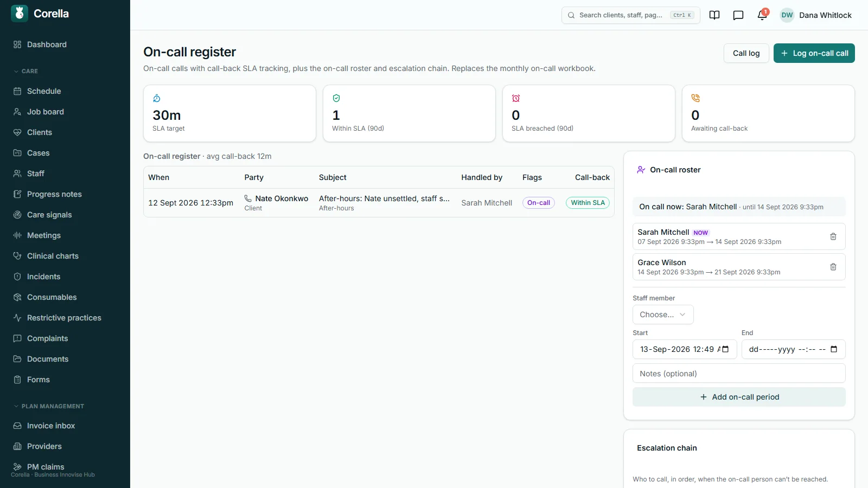The image size is (868, 488).
Task: Click the Notes (optional) field
Action: [739, 374]
